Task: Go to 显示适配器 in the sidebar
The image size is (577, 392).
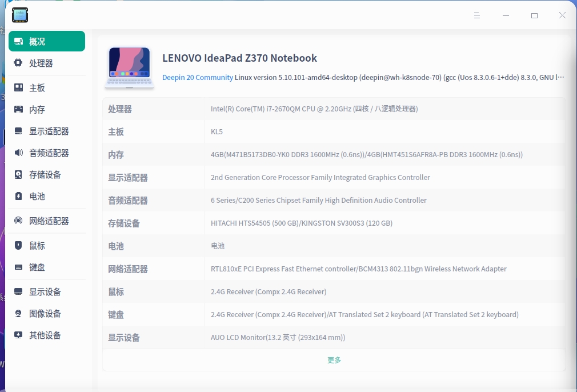Action: (47, 131)
